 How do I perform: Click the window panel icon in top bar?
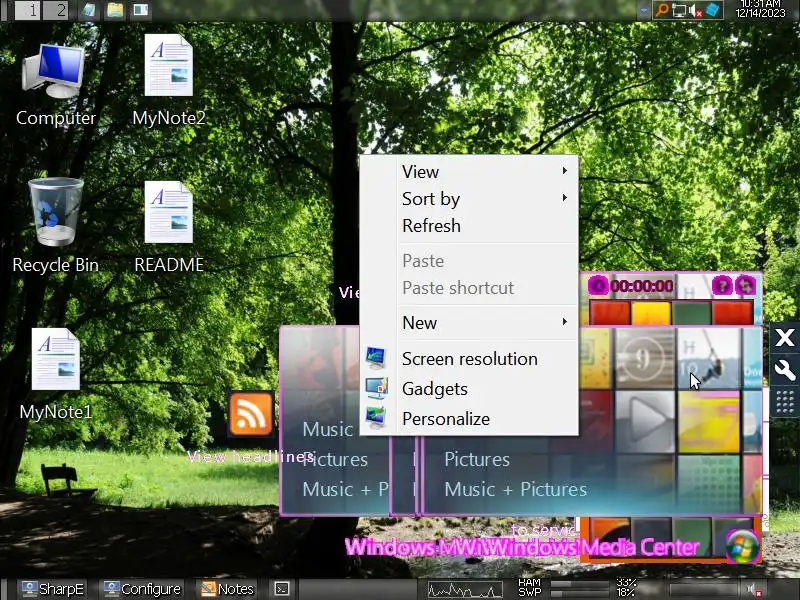pos(140,10)
